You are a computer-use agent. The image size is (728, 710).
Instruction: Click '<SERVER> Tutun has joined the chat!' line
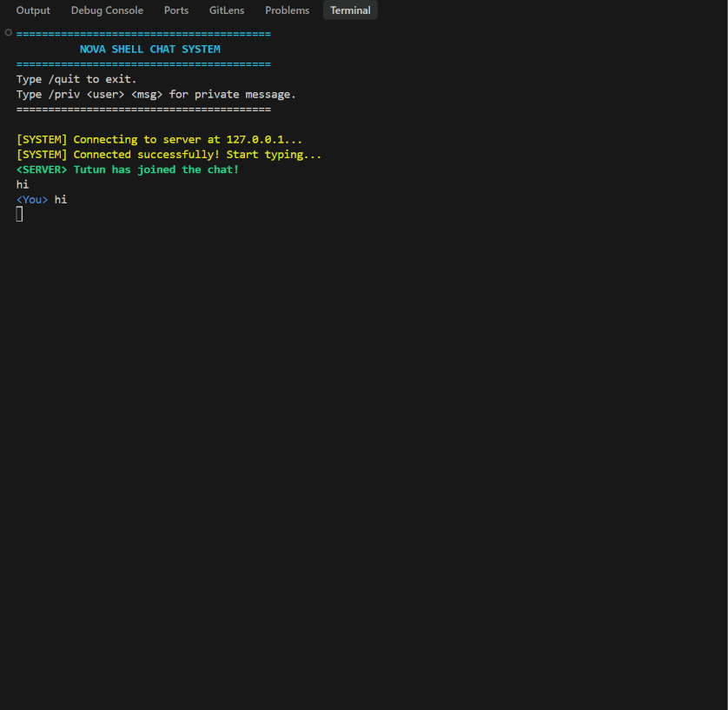[128, 170]
